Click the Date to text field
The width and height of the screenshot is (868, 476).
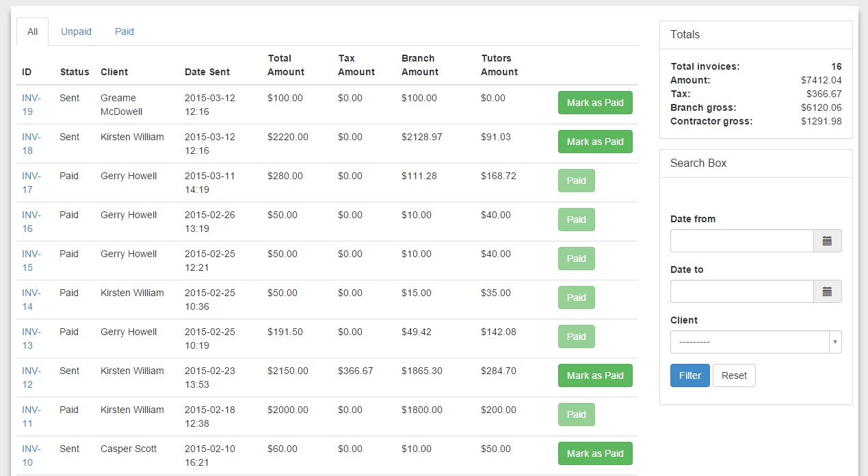click(741, 291)
